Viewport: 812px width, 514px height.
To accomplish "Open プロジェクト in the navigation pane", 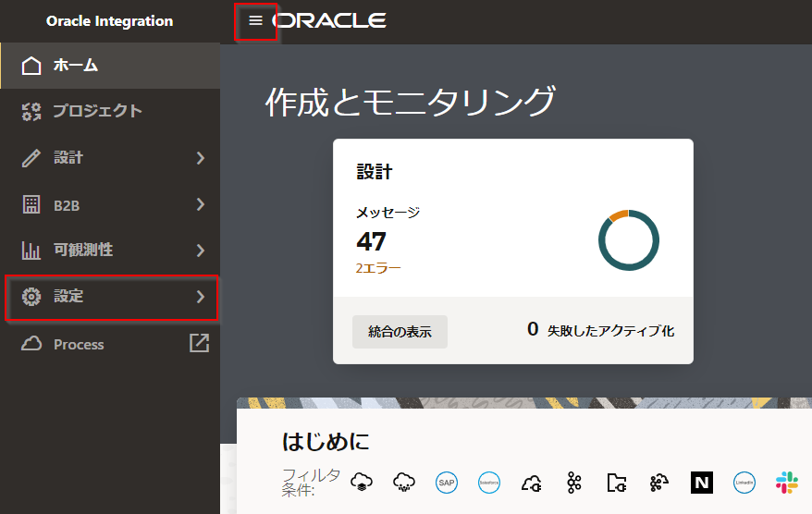I will pos(97,112).
